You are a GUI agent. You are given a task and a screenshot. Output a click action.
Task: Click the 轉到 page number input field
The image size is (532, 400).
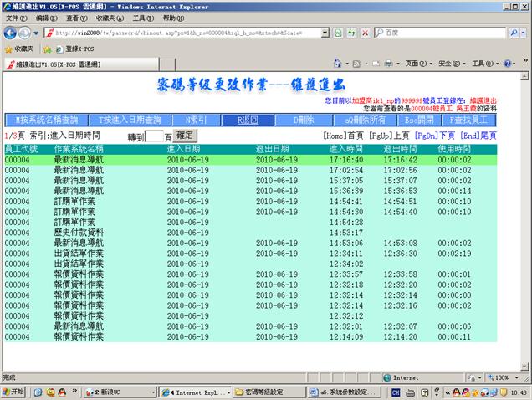pyautogui.click(x=154, y=136)
